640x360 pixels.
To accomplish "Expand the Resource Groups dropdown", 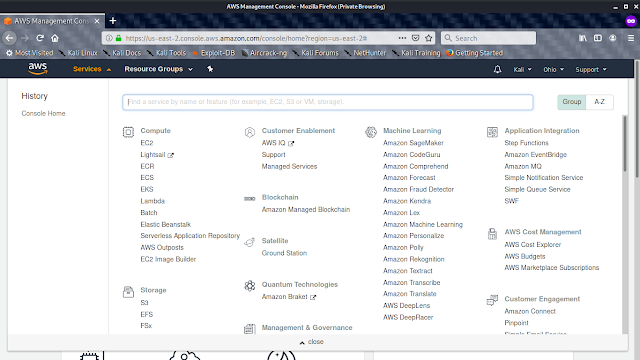I will pyautogui.click(x=158, y=69).
